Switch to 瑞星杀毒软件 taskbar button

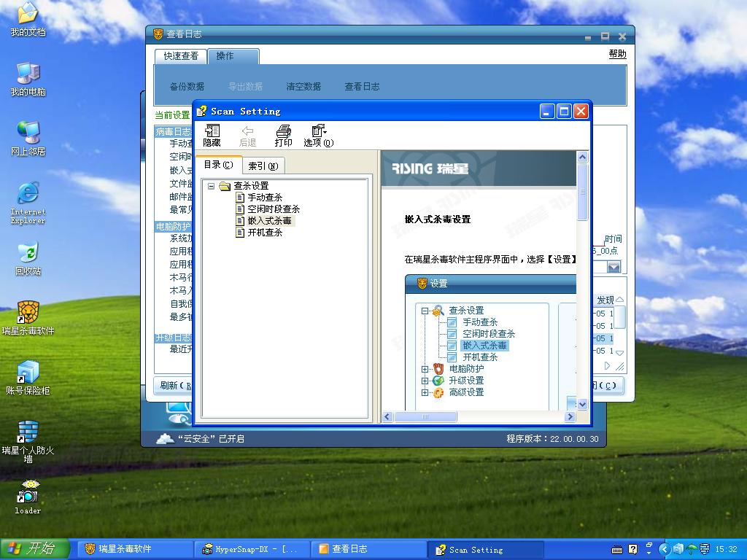(x=134, y=549)
